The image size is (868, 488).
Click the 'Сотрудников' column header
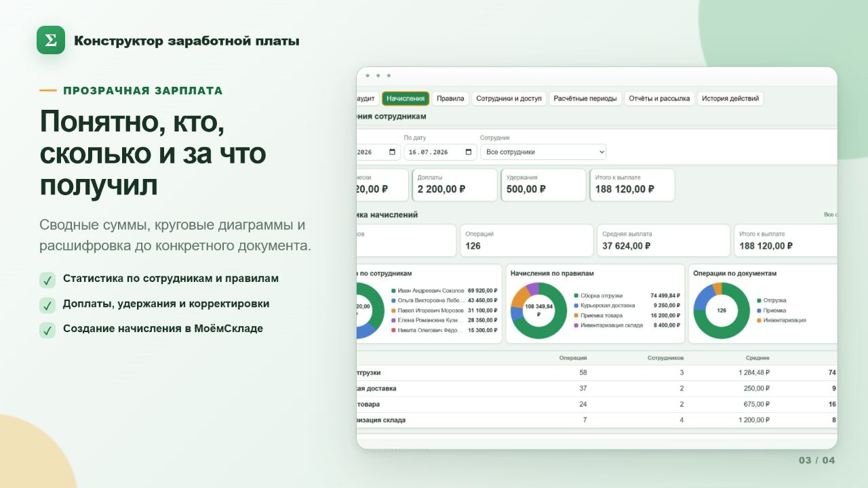pyautogui.click(x=666, y=358)
